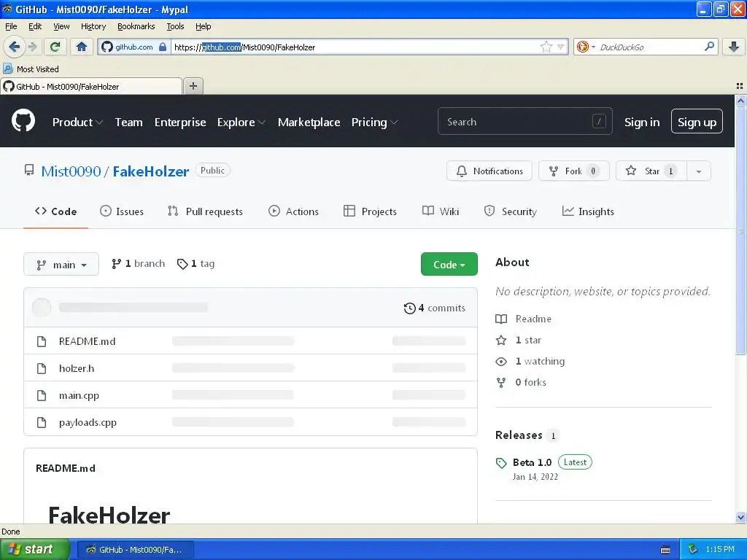Open the Actions tab
Image resolution: width=747 pixels, height=560 pixels.
point(293,211)
